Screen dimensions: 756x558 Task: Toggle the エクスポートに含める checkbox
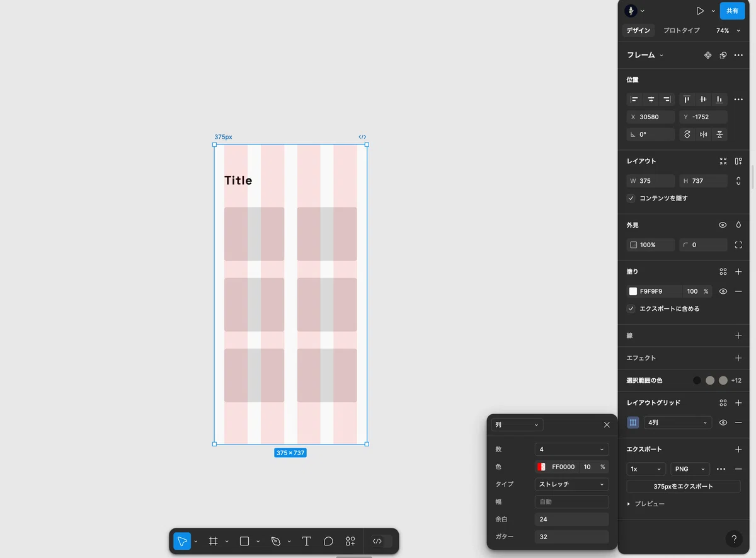point(631,309)
